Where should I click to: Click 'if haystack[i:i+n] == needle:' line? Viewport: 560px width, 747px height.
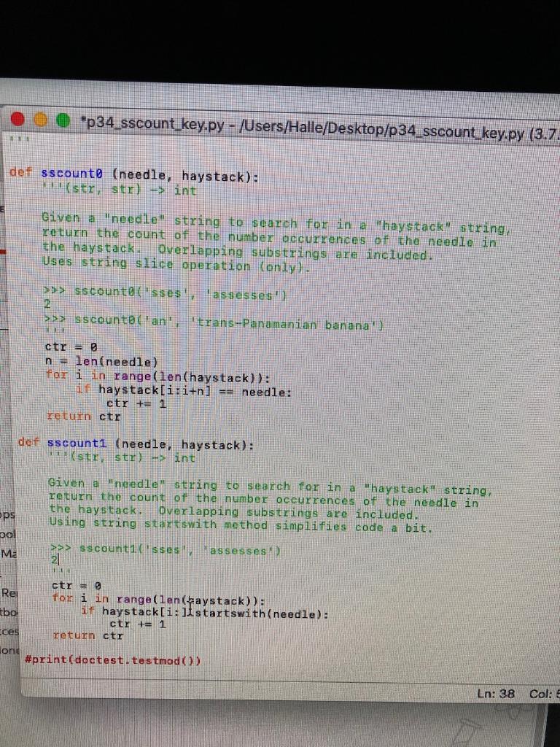[184, 392]
